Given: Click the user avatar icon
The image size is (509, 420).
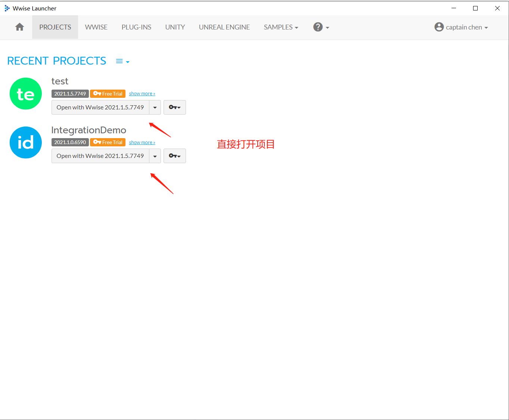Looking at the screenshot, I should [x=439, y=27].
